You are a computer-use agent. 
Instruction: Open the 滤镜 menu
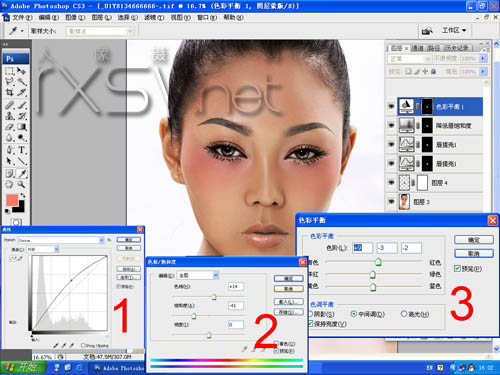click(154, 17)
